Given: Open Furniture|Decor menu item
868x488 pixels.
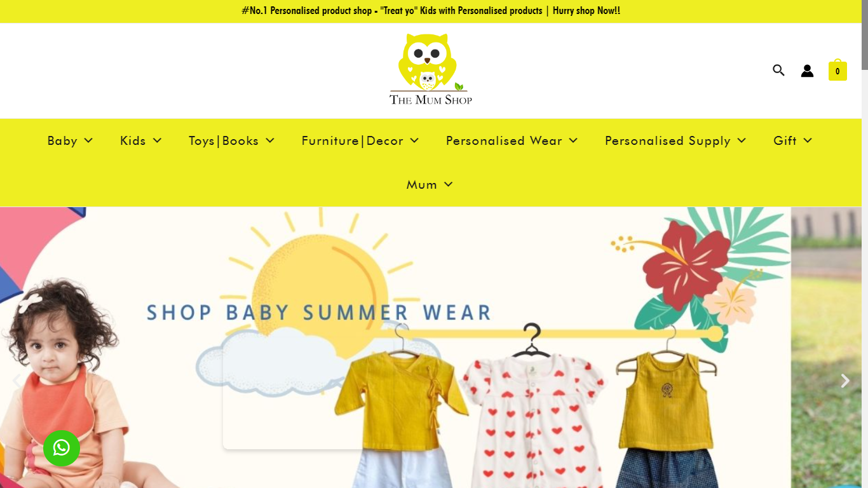Looking at the screenshot, I should pos(353,140).
